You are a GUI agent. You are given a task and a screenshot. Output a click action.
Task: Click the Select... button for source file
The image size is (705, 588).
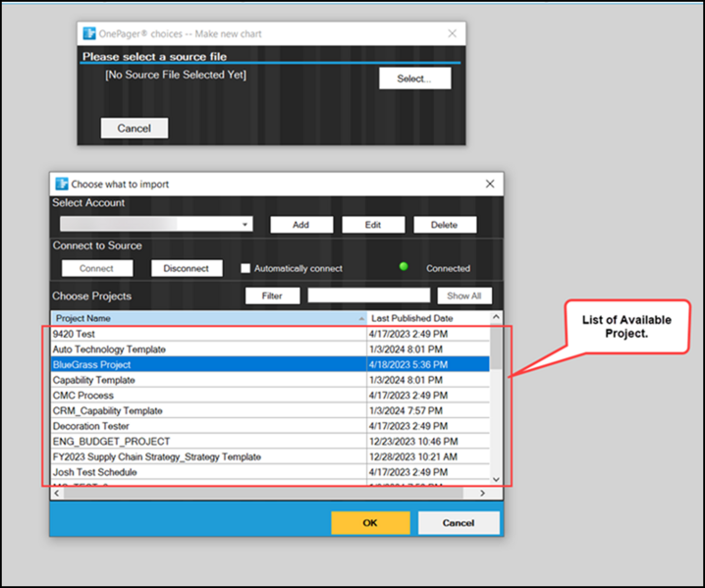tap(414, 79)
